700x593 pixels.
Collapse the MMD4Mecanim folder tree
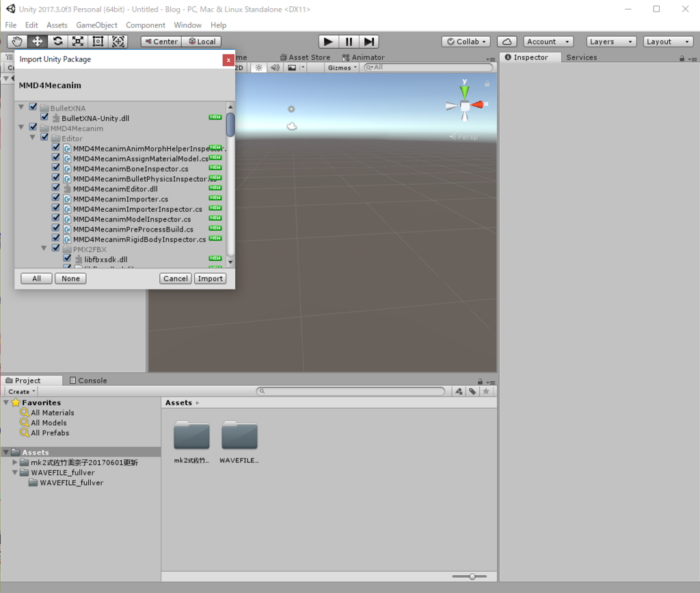point(21,128)
